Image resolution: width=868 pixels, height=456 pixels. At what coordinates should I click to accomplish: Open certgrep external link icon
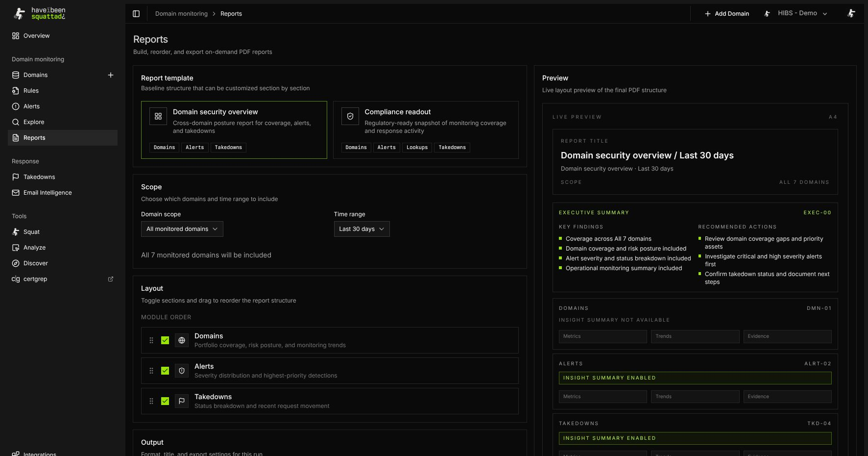(111, 279)
